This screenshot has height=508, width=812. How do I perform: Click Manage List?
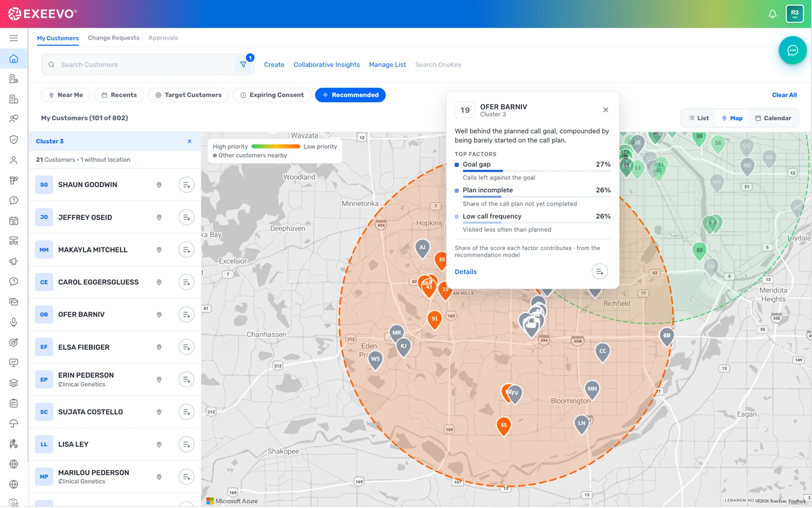point(388,65)
